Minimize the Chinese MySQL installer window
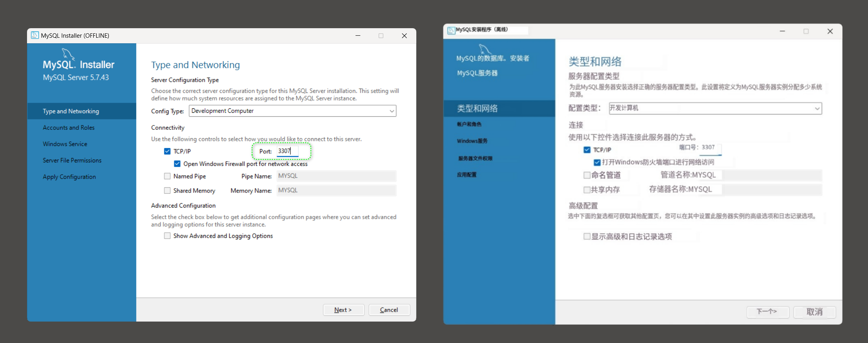 (x=782, y=31)
